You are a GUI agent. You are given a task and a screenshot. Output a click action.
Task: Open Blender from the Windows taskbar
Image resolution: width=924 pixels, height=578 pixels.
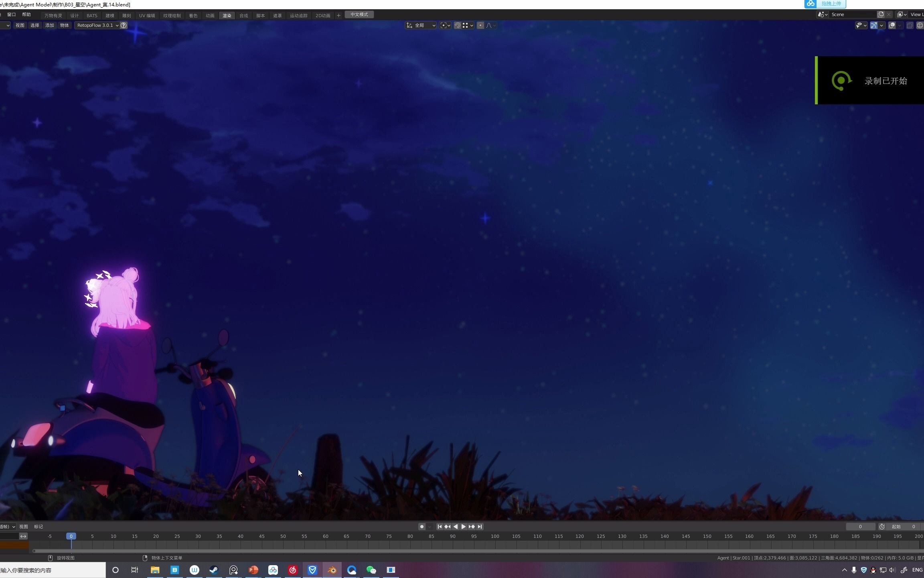click(x=332, y=570)
